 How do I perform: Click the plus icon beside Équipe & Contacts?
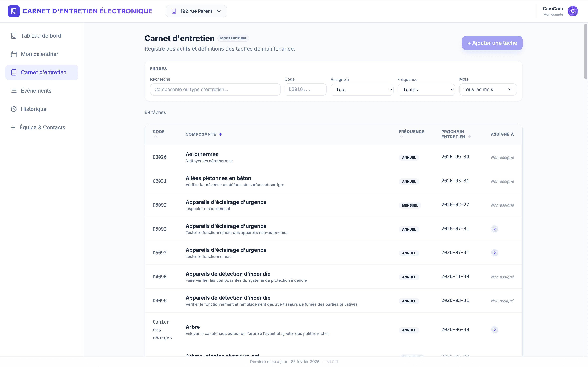click(x=13, y=127)
